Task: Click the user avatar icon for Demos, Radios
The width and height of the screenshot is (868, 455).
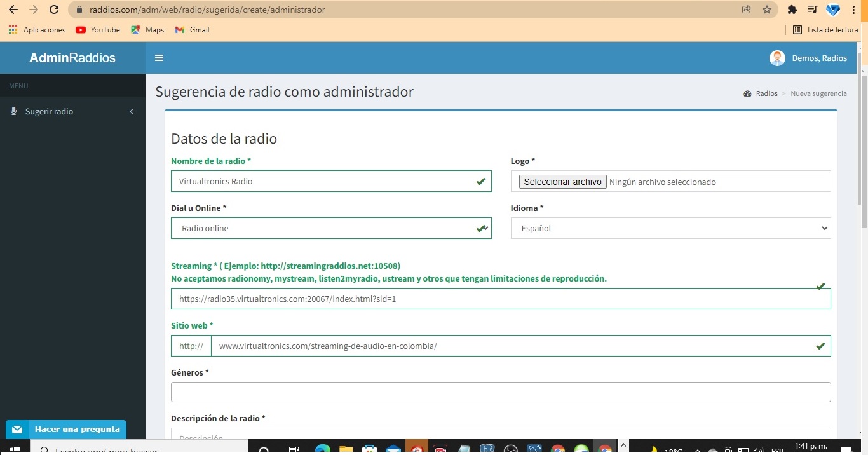Action: [x=776, y=58]
